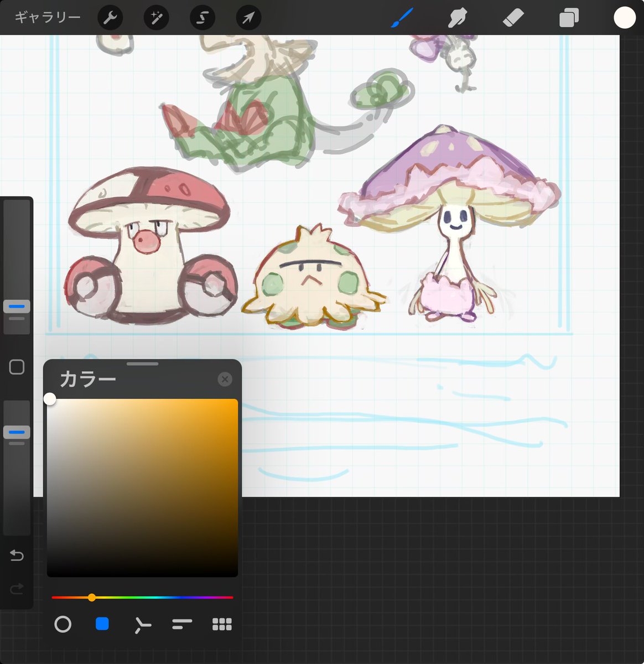Switch to Disc color mode
Image resolution: width=644 pixels, height=664 pixels.
point(63,625)
